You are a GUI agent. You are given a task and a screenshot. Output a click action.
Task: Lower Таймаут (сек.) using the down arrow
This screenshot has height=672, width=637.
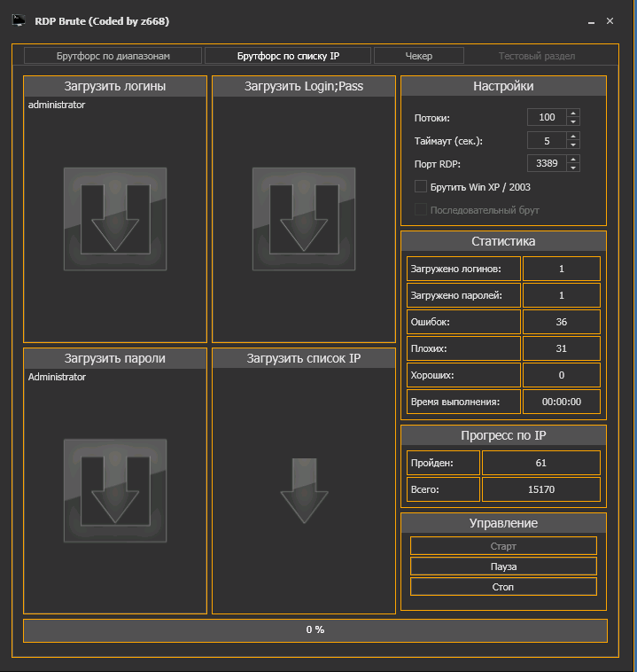click(x=573, y=145)
